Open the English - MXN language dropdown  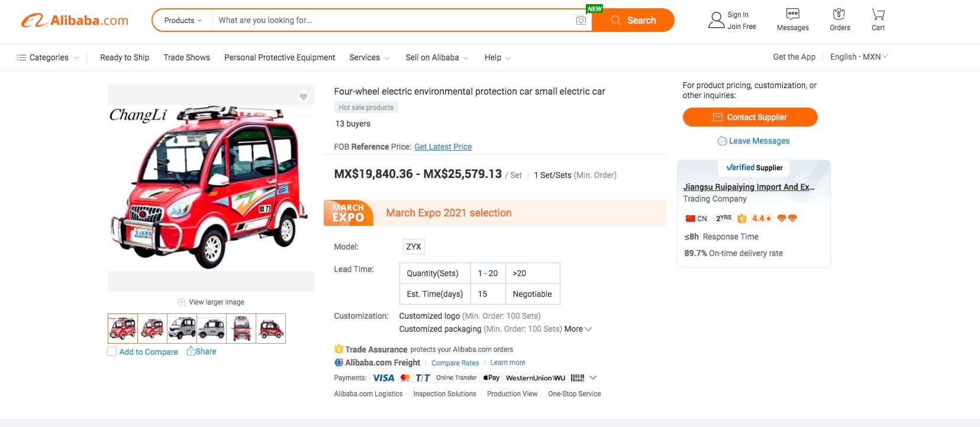[x=859, y=57]
